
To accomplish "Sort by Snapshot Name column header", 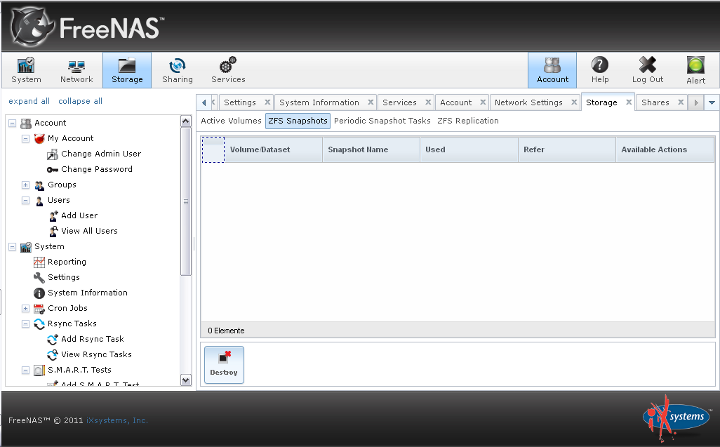I will [x=371, y=149].
